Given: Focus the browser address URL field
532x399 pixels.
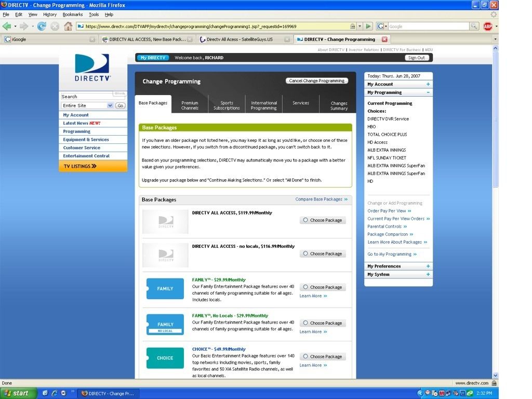Looking at the screenshot, I should tap(217, 26).
